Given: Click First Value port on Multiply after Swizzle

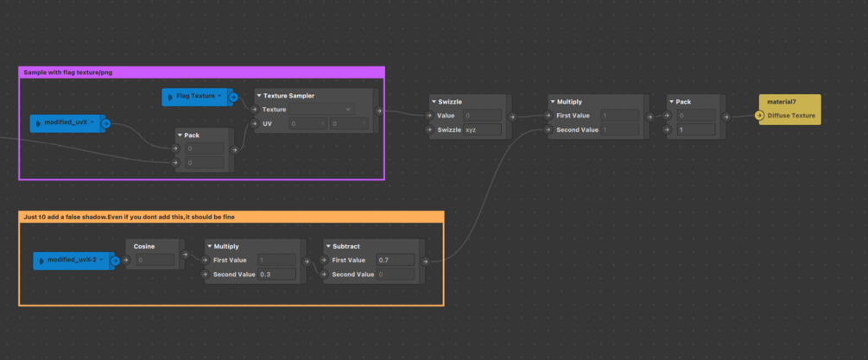Looking at the screenshot, I should tap(548, 116).
